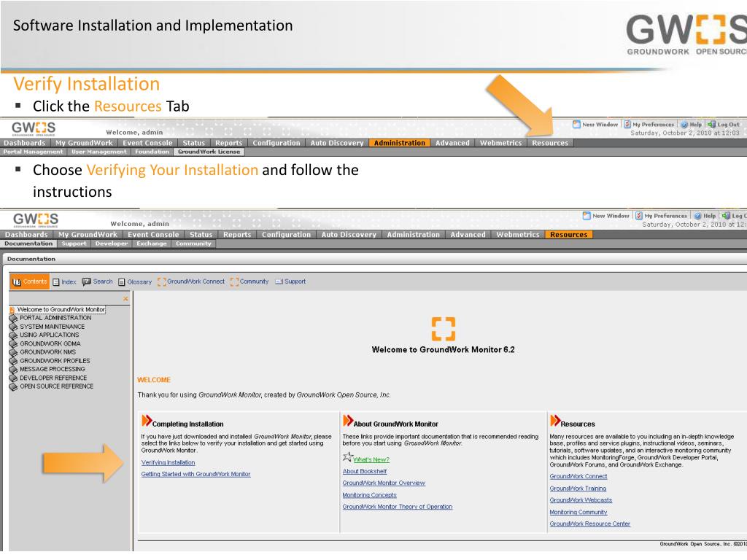
Task: Select the Documentation sub-tab under Resources
Action: [x=28, y=244]
